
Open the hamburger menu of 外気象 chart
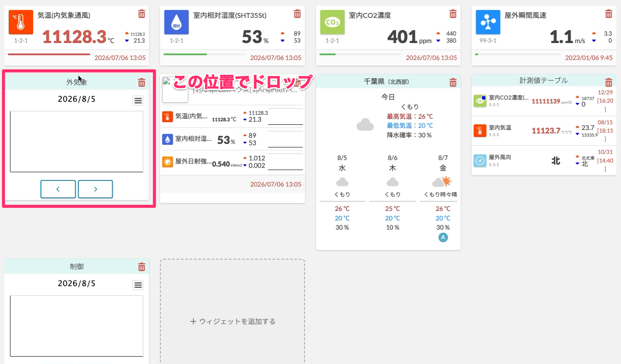138,100
